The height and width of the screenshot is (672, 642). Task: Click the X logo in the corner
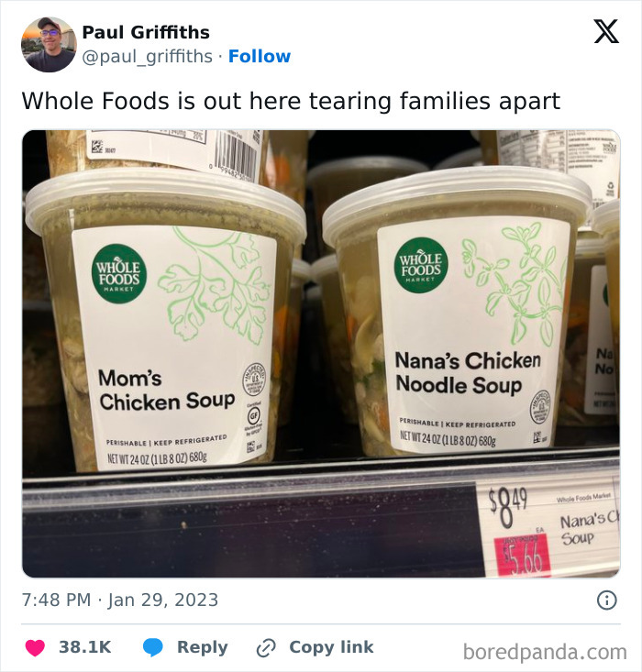(605, 32)
